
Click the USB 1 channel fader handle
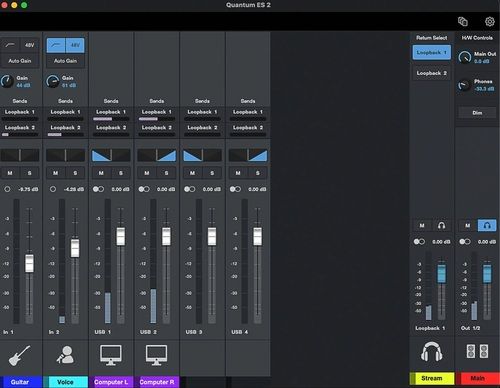click(x=121, y=236)
